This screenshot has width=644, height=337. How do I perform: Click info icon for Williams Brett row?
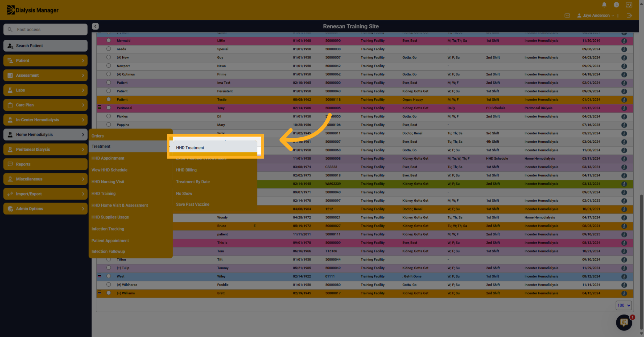click(624, 293)
